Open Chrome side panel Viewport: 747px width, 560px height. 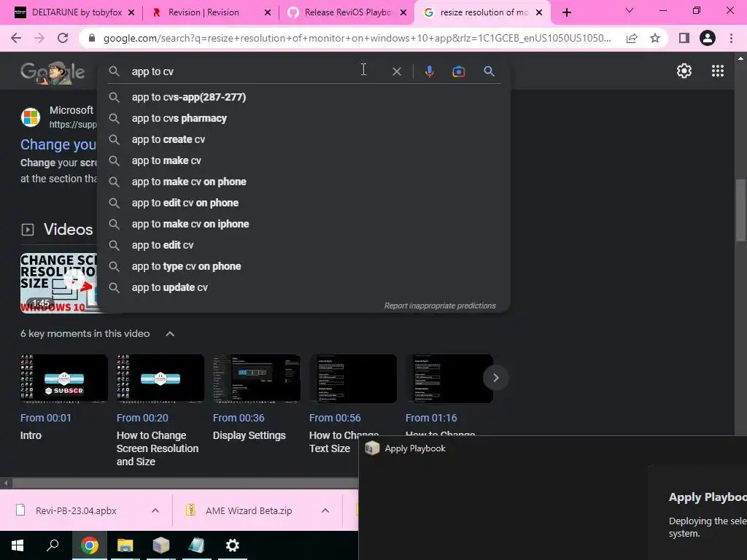click(684, 38)
